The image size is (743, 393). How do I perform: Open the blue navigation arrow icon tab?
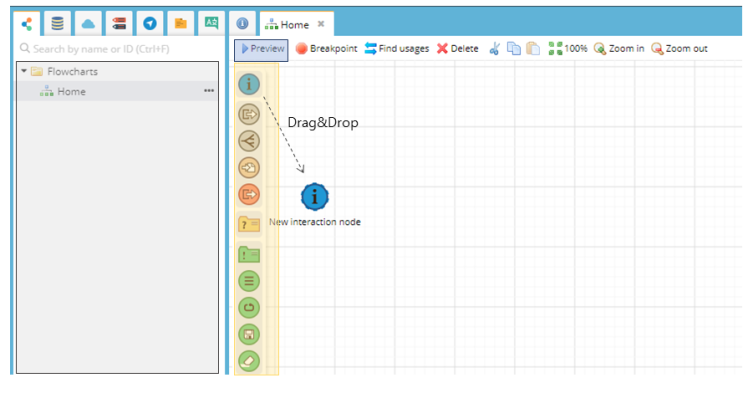click(150, 24)
